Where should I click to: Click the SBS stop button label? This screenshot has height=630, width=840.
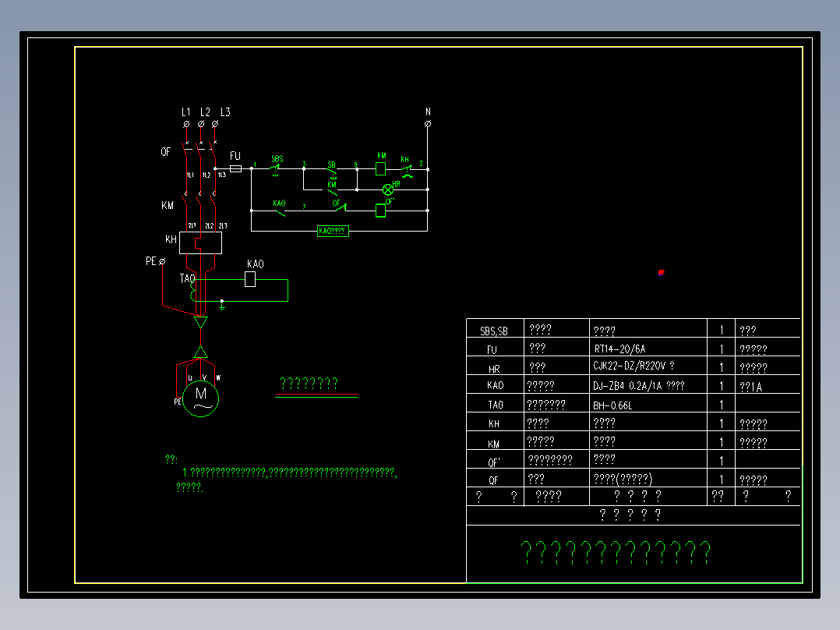point(277,159)
